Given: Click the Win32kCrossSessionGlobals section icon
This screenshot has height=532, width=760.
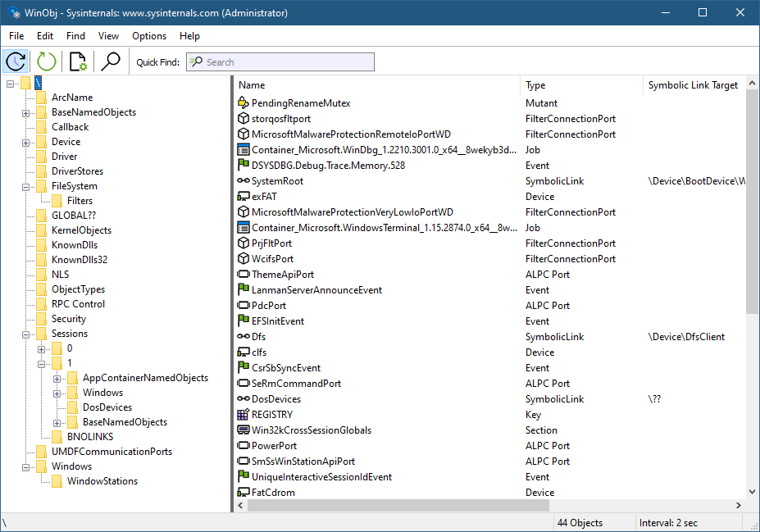Looking at the screenshot, I should [x=243, y=430].
